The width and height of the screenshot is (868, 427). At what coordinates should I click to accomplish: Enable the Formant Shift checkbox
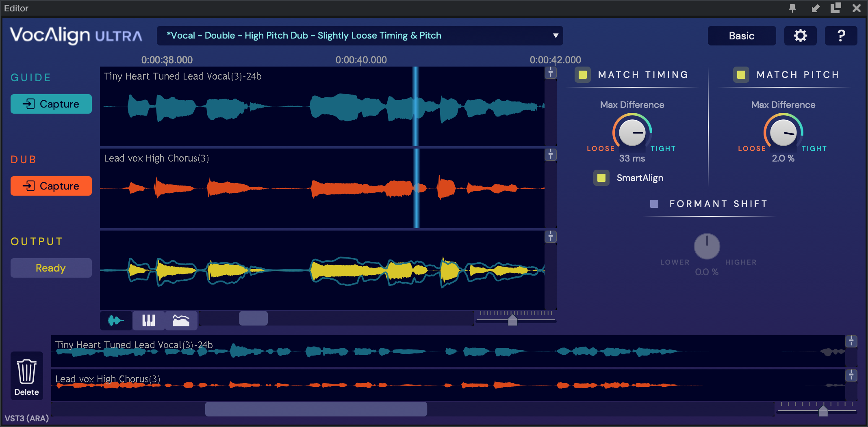tap(654, 204)
